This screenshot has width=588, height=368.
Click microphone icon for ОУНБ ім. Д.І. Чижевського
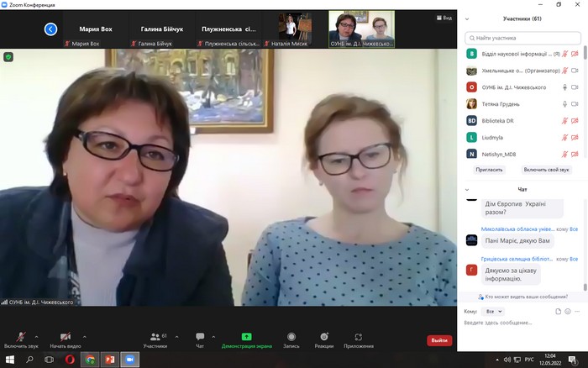click(x=564, y=87)
